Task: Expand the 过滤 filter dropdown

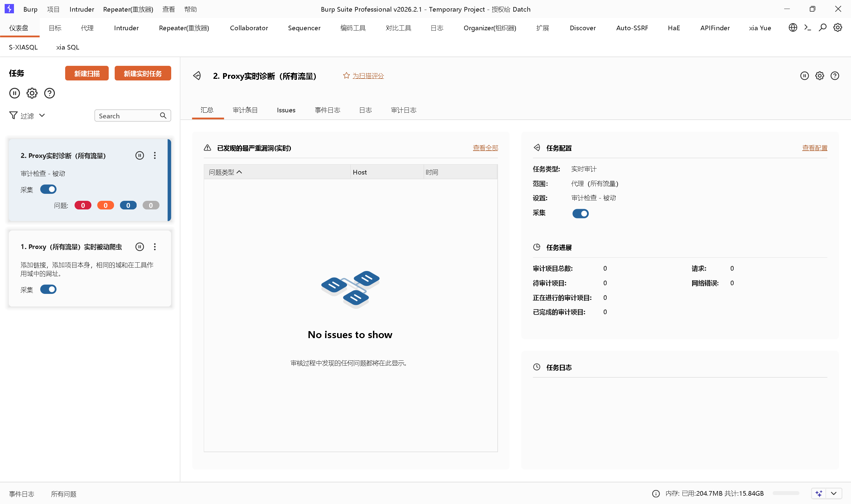Action: click(28, 116)
